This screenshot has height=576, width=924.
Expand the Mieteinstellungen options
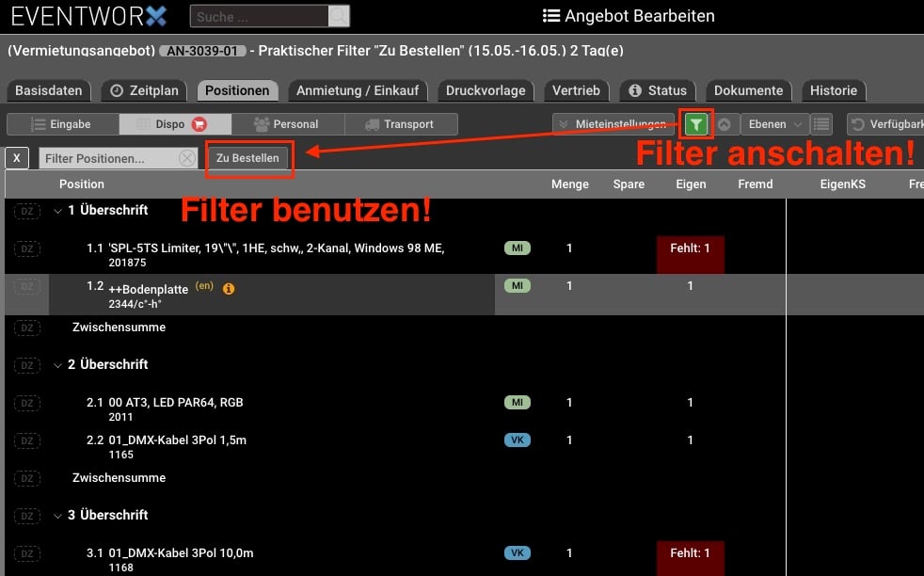[x=613, y=124]
